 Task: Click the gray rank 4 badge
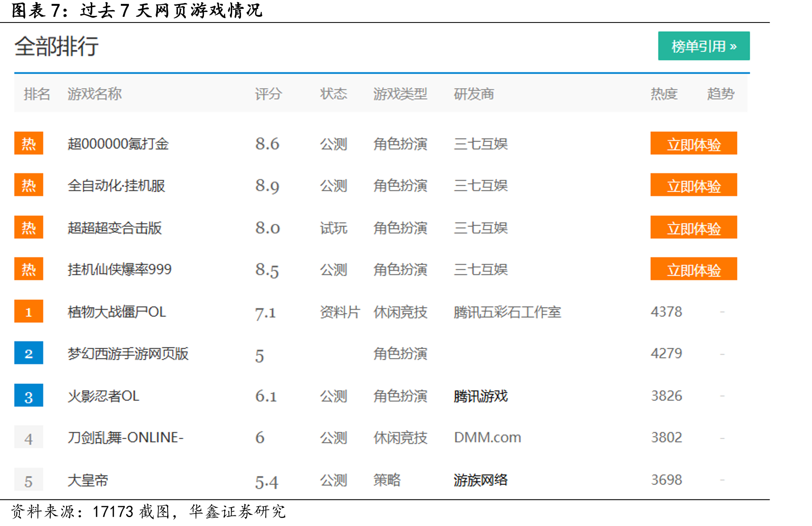(29, 437)
